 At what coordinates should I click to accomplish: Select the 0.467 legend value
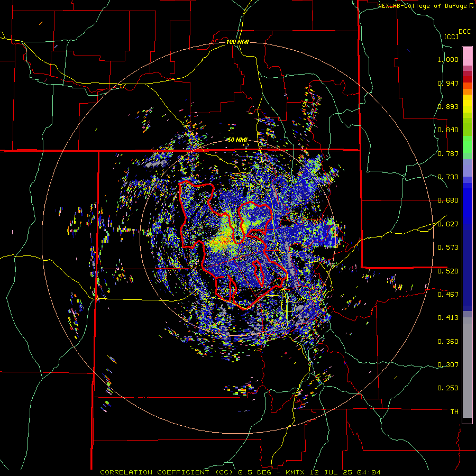point(448,294)
